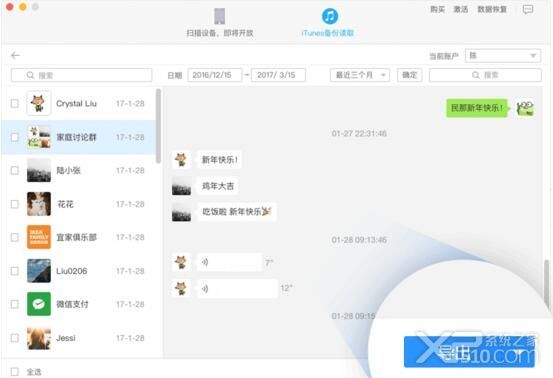This screenshot has height=378, width=553.
Task: Open the 最近三个月 range dropdown
Action: point(360,75)
